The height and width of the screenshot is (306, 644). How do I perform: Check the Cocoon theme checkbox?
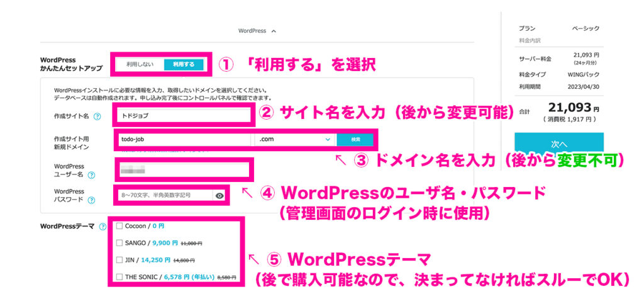tap(119, 226)
